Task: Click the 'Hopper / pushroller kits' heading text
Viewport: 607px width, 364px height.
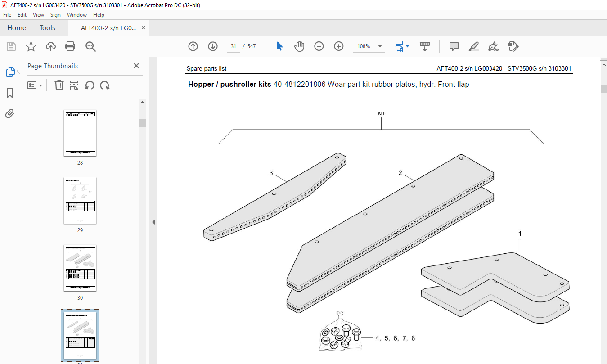Action: 230,84
